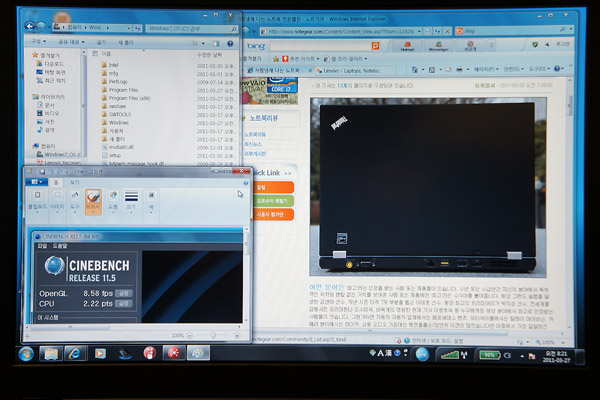Click the 새 폴더 (New folder) button

(x=126, y=42)
